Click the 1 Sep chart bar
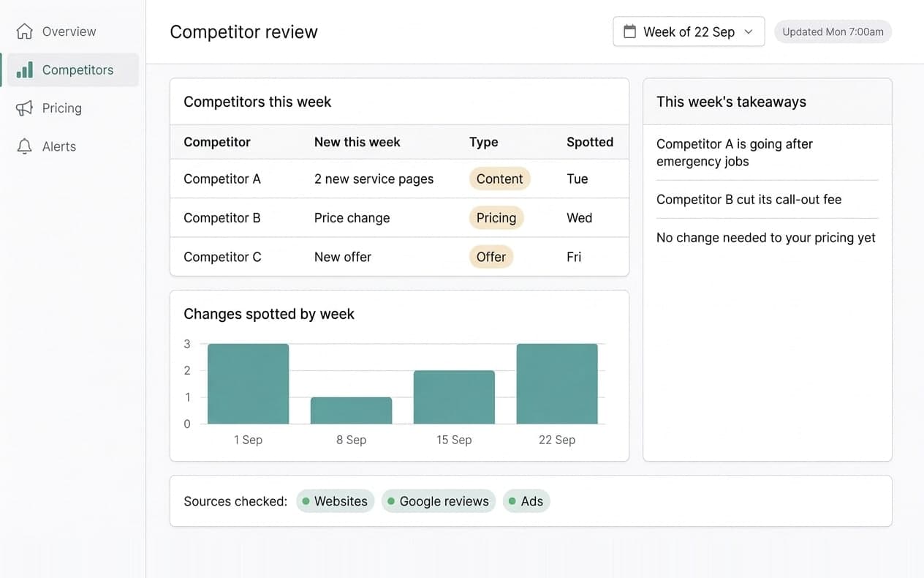 point(249,383)
